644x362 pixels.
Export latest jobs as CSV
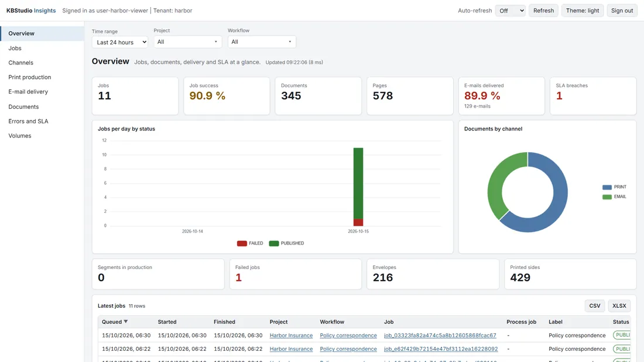[x=594, y=306]
